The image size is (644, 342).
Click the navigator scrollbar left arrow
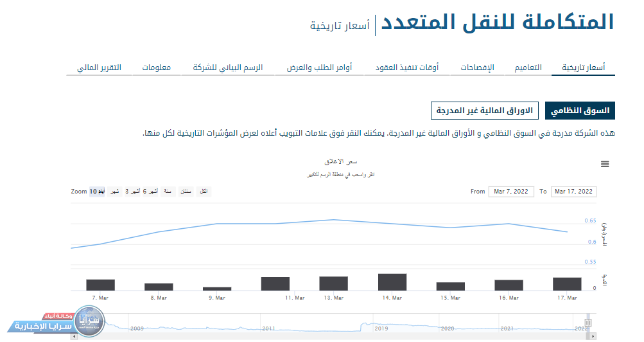(x=74, y=336)
